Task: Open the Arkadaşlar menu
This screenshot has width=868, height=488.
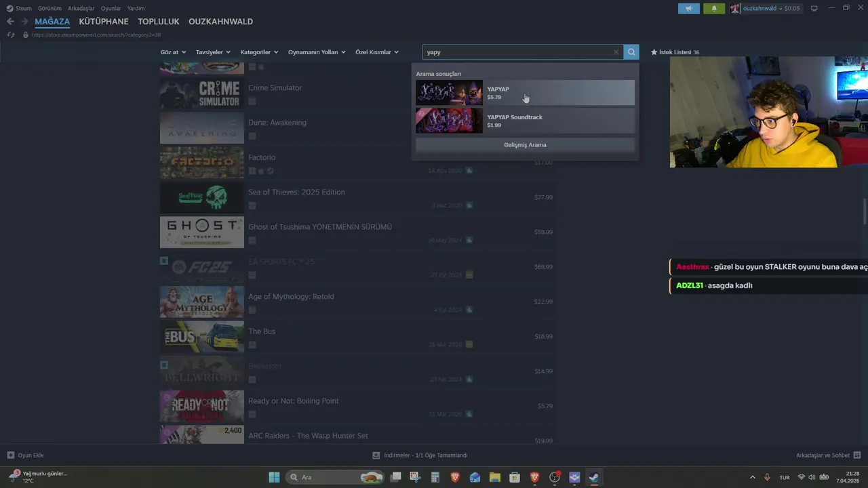Action: (81, 8)
